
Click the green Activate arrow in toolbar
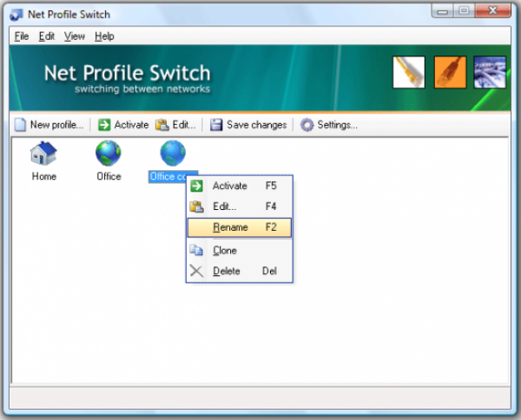(x=104, y=125)
